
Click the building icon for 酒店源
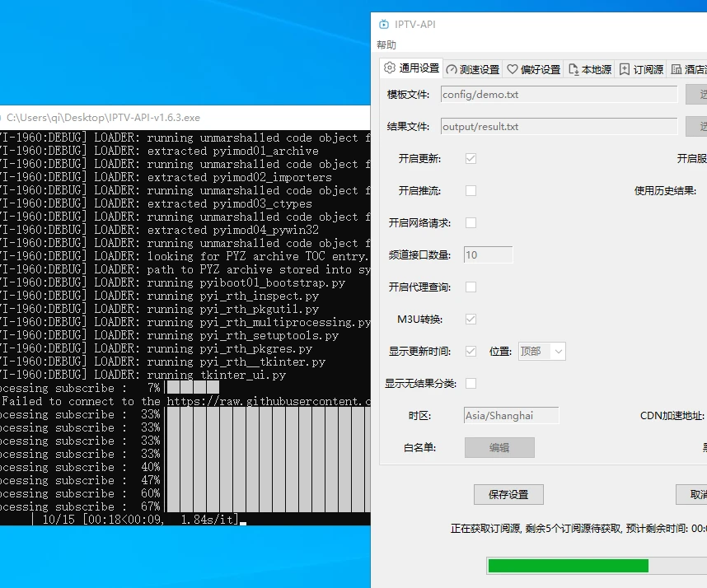coord(677,69)
